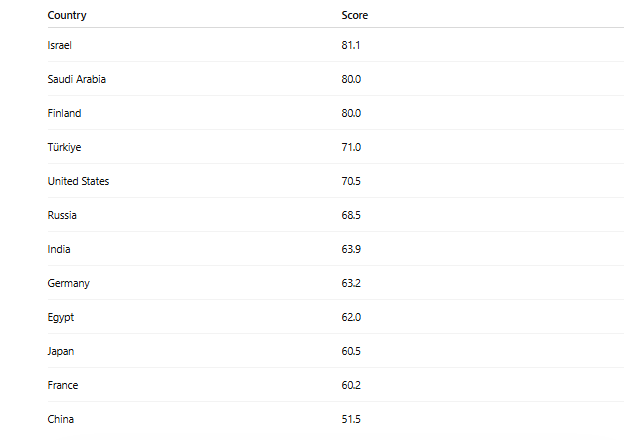Click the Score column header
635x440 pixels.
pyautogui.click(x=354, y=15)
